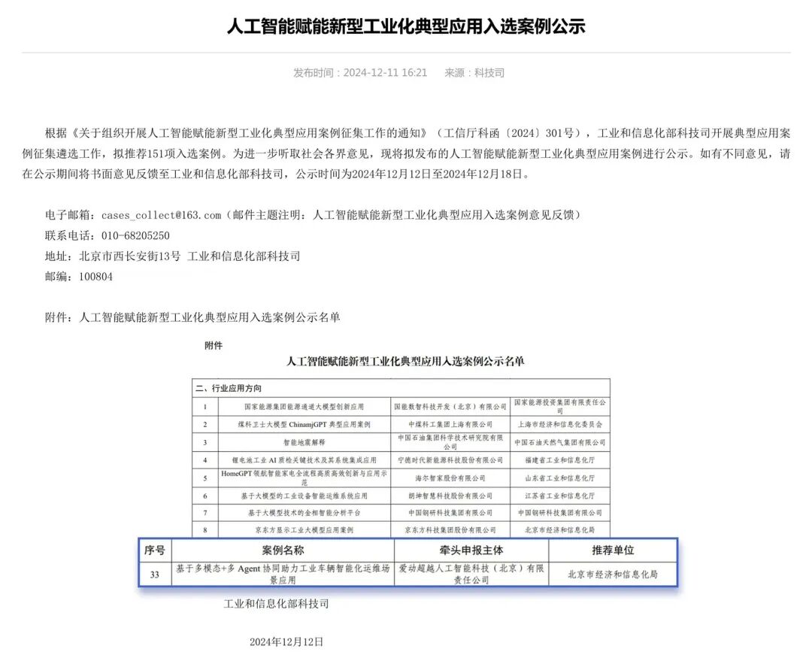Screen dimensions: 812x664
Task: Click the cell 智能地震解释
Action: (304, 442)
